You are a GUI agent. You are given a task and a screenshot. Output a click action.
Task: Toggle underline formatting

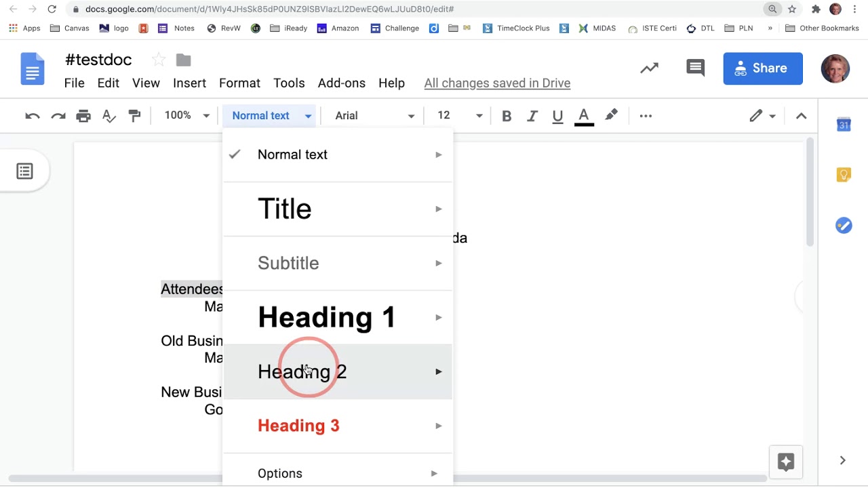[x=557, y=116]
